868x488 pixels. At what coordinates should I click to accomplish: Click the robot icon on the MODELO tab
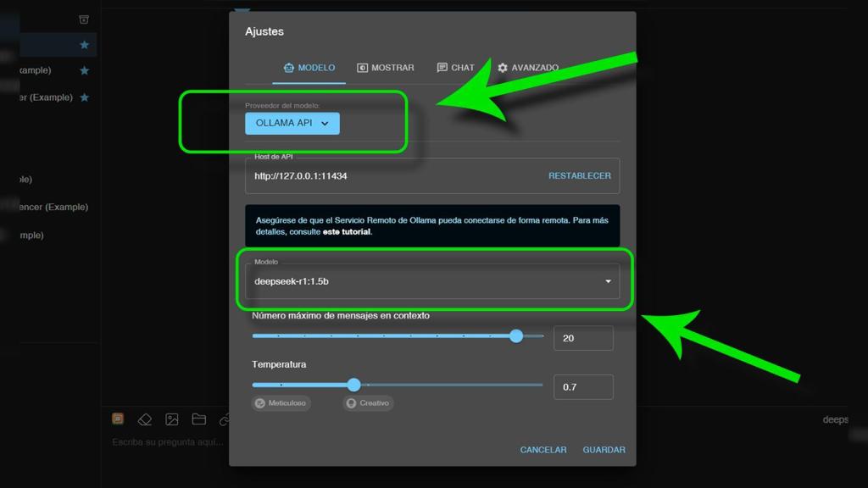pyautogui.click(x=289, y=67)
